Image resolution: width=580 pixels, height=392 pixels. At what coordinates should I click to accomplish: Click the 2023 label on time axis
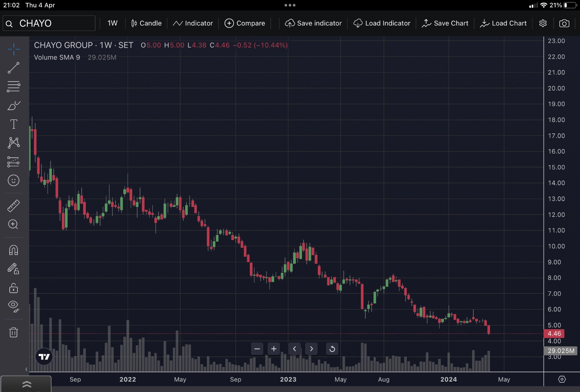tap(288, 379)
